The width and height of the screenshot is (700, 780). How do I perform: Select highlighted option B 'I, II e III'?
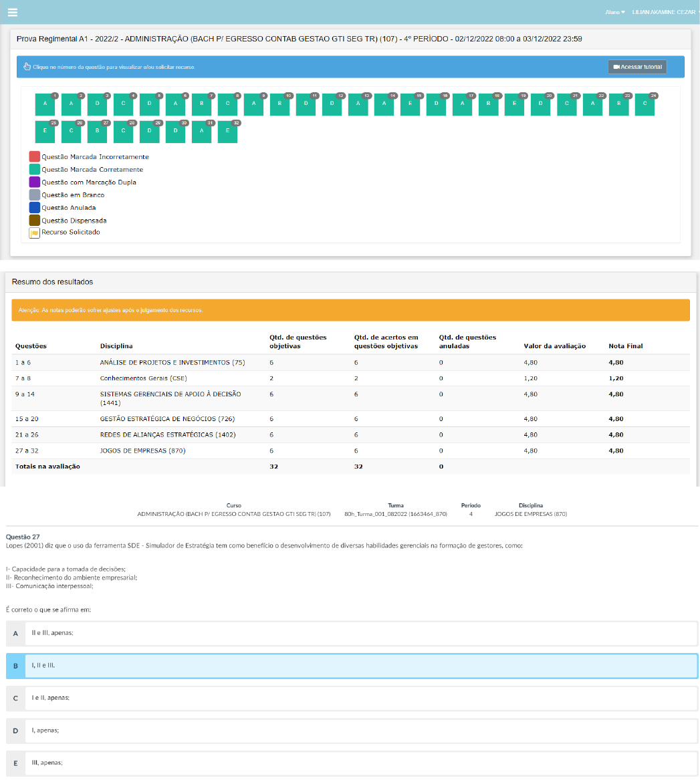click(351, 666)
